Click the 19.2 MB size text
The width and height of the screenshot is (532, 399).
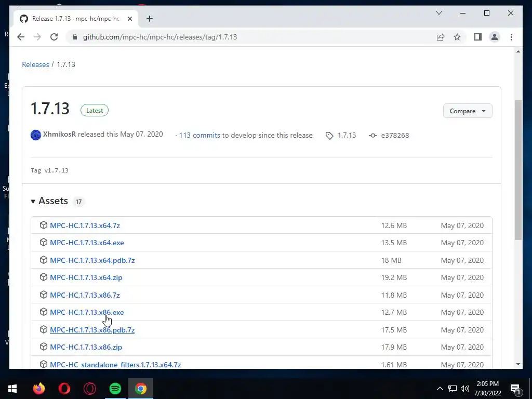394,277
